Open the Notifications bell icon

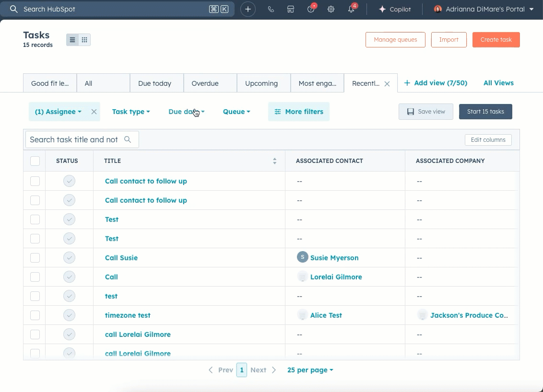[x=351, y=9]
